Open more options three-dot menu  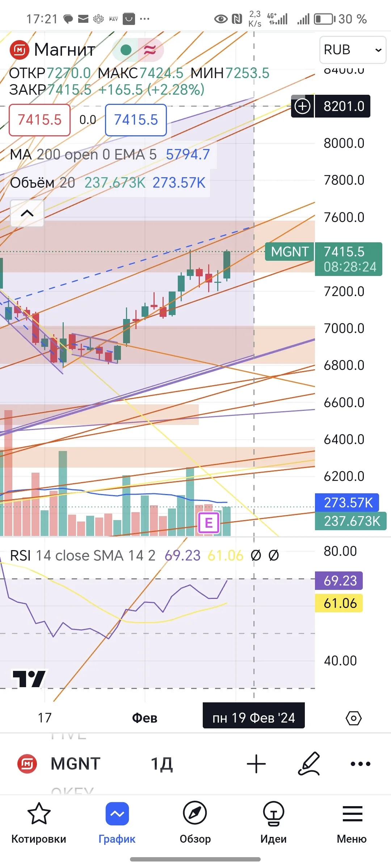(361, 764)
